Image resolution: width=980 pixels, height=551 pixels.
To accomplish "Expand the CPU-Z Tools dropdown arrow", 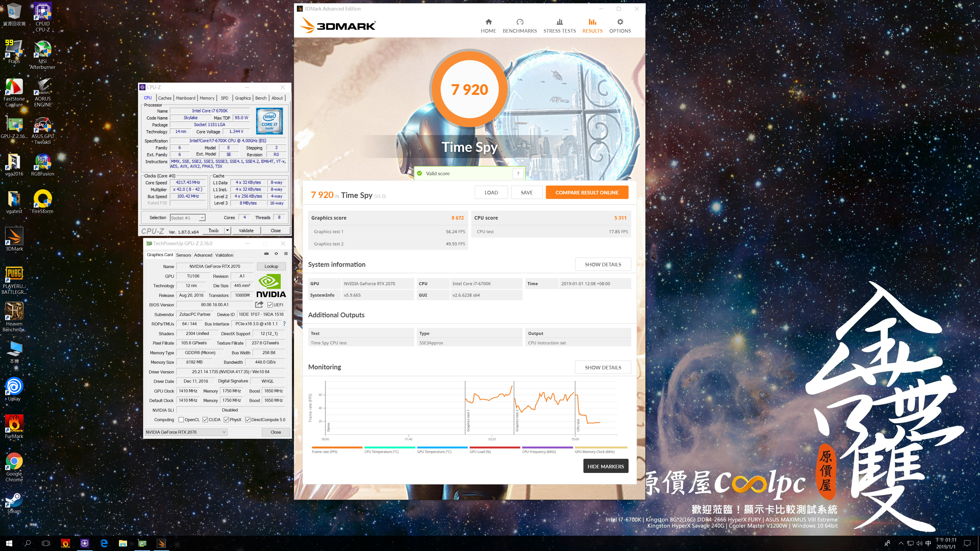I will coord(227,230).
